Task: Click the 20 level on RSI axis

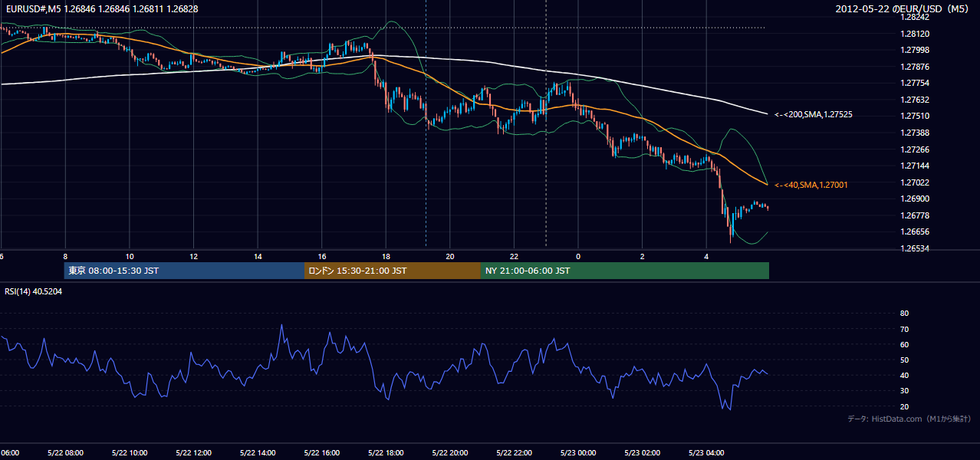Action: [904, 406]
